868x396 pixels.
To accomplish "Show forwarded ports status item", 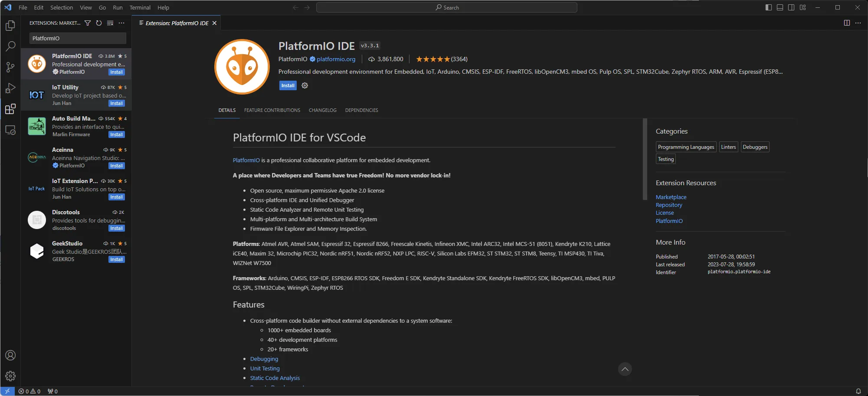I will [x=52, y=391].
